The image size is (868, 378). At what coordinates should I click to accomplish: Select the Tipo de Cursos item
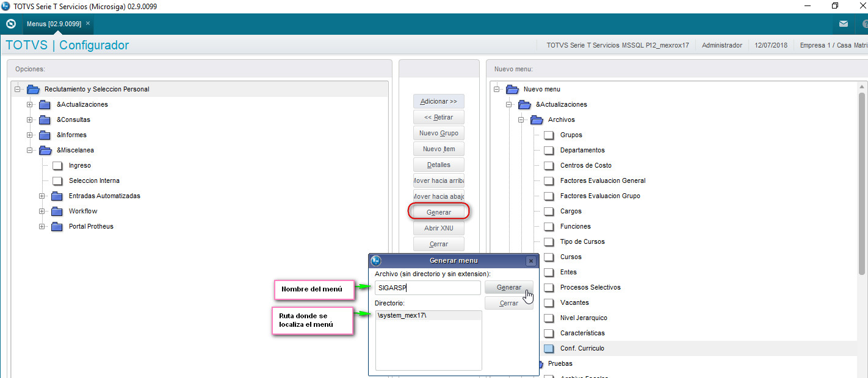pos(582,241)
